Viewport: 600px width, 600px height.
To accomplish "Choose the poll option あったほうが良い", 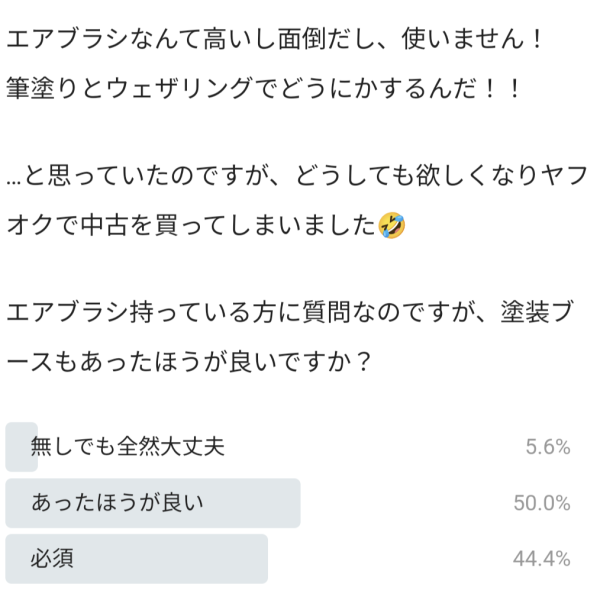I will [118, 503].
